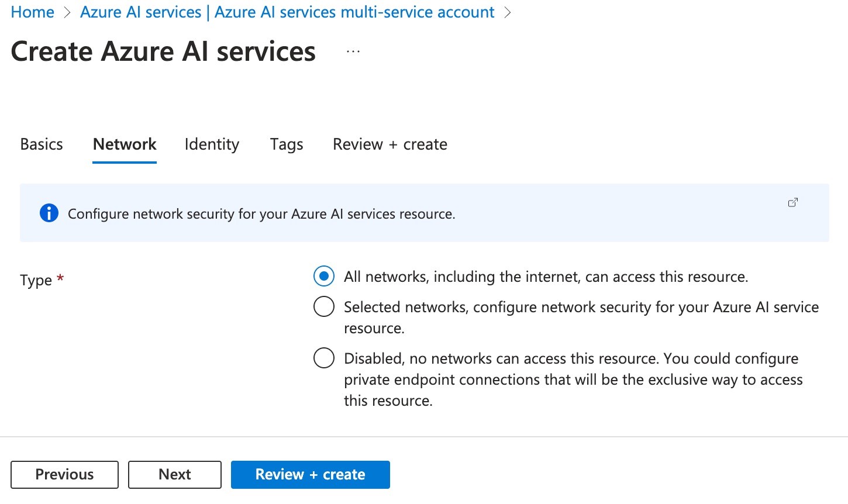The width and height of the screenshot is (848, 504).
Task: Open the Identity tab
Action: point(212,144)
